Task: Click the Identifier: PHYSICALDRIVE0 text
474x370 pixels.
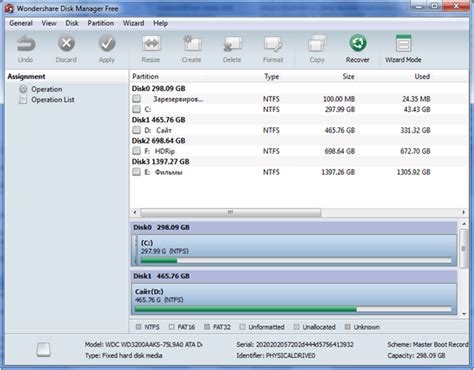Action: [276, 356]
